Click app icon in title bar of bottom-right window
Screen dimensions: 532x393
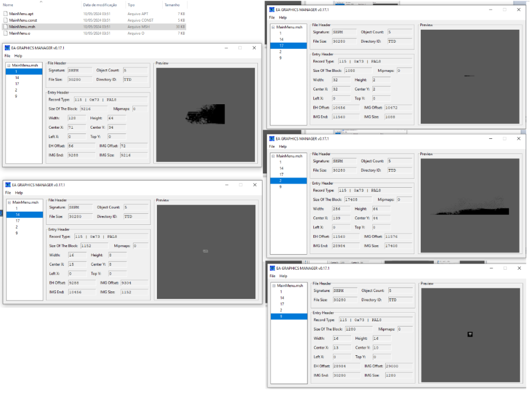click(x=273, y=269)
